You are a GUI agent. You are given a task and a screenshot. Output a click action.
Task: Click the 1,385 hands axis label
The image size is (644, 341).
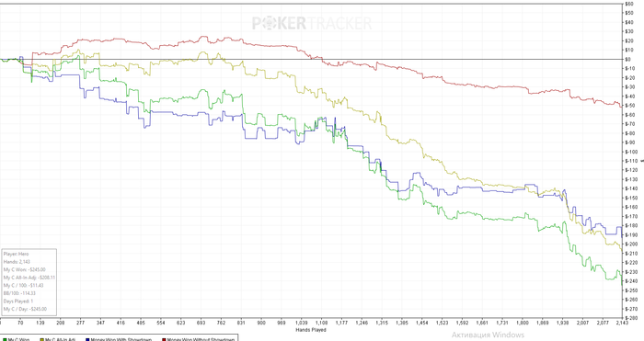click(402, 323)
